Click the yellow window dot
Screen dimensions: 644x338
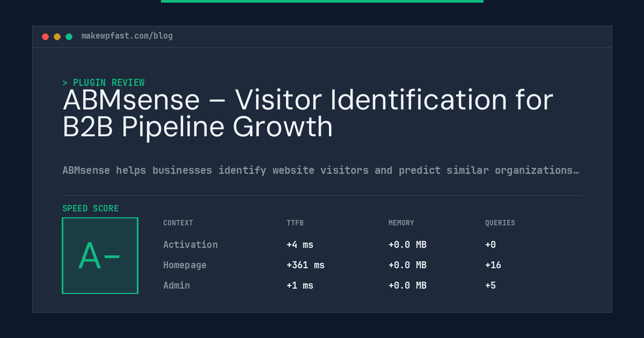tap(57, 36)
